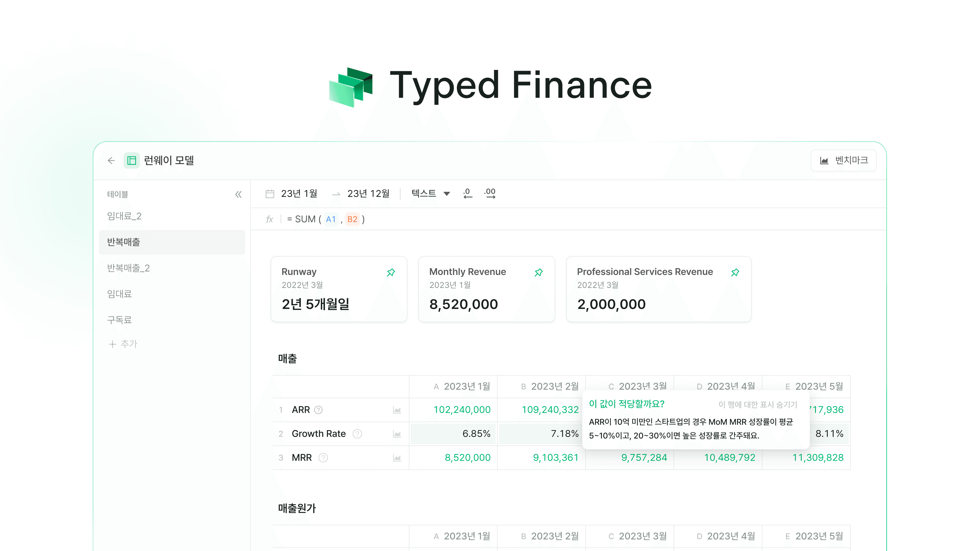Toggle pin on Professional Services Revenue card
The width and height of the screenshot is (980, 551).
point(735,273)
